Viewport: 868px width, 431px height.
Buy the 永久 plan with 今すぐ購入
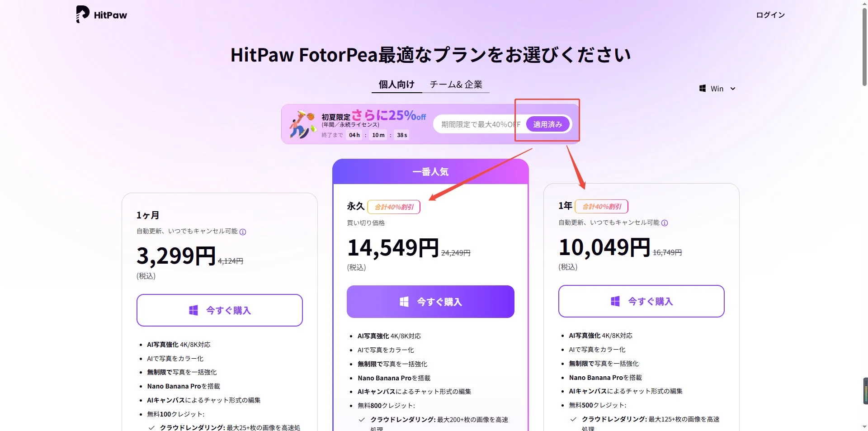pyautogui.click(x=430, y=302)
